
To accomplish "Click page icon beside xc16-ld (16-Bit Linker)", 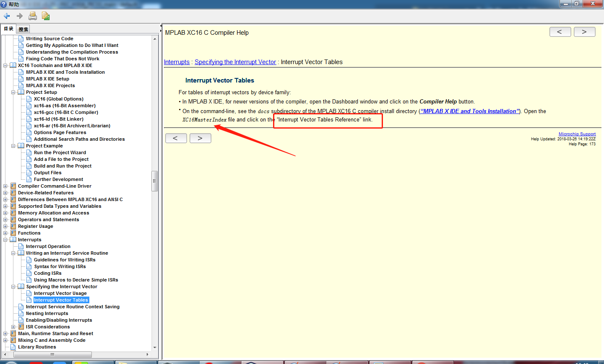I will [29, 119].
